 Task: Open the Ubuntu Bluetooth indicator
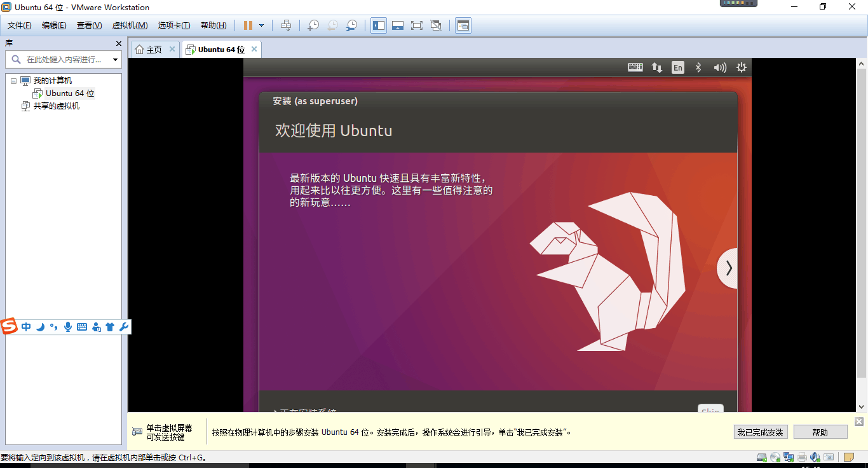pyautogui.click(x=698, y=67)
